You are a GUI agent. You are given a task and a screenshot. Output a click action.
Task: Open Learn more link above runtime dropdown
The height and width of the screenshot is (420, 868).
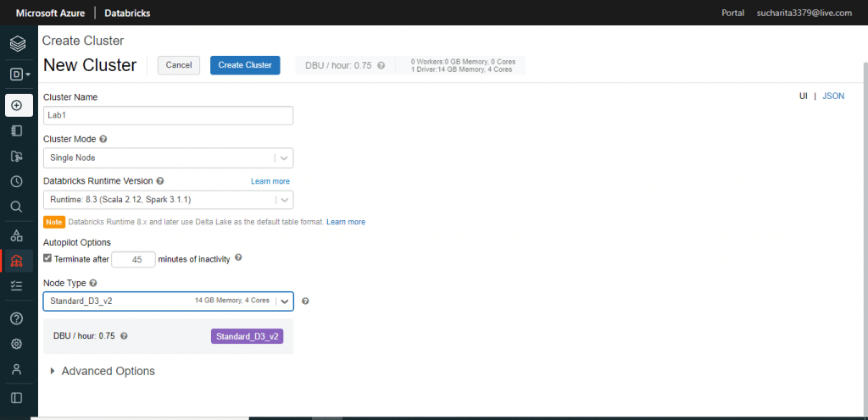[270, 181]
